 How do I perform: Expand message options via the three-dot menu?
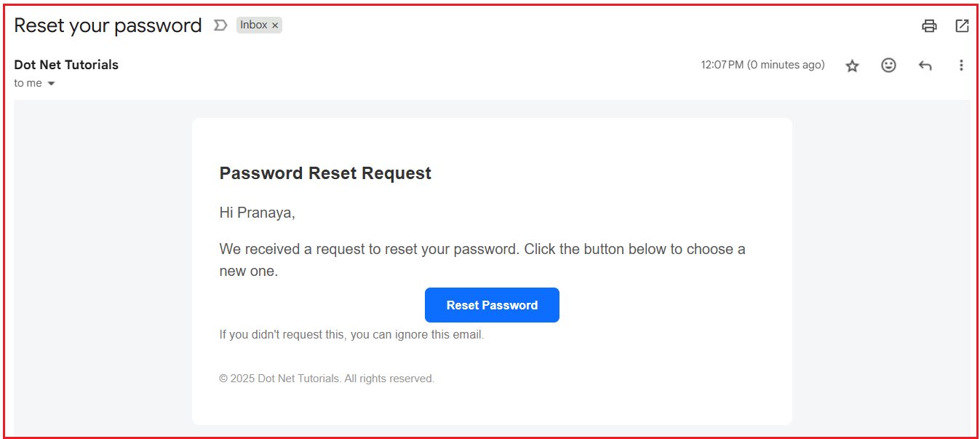tap(961, 66)
